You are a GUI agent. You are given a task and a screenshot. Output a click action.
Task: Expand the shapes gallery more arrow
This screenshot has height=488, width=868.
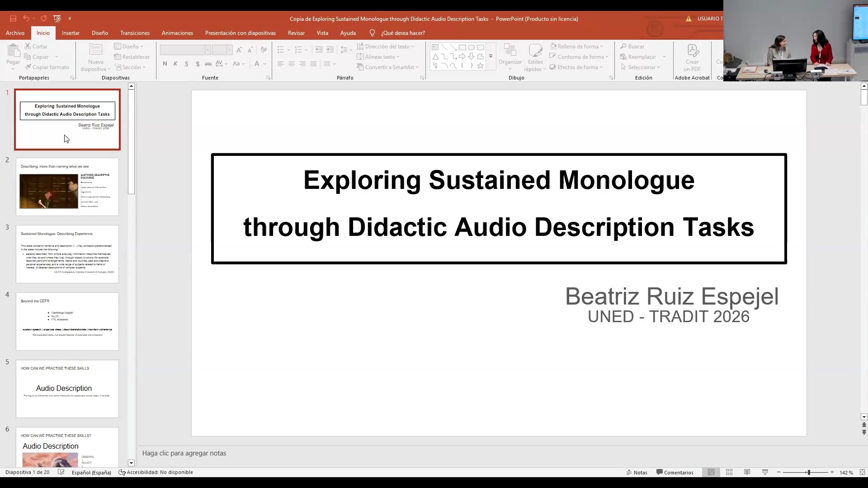(491, 56)
